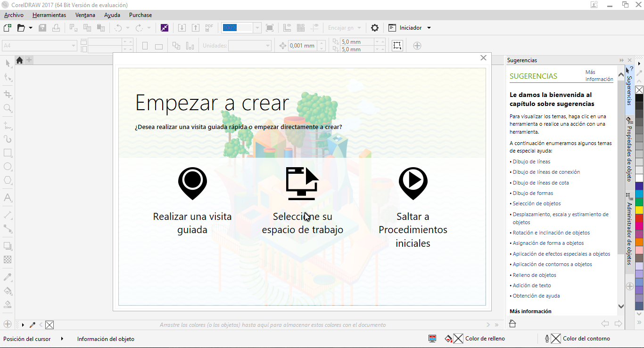Open Adición de texto link
Screen dimensions: 644x348
pyautogui.click(x=532, y=285)
